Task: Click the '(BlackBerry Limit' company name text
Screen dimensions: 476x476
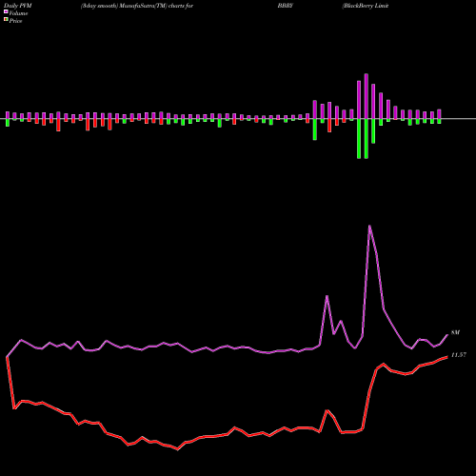Action: 366,6
